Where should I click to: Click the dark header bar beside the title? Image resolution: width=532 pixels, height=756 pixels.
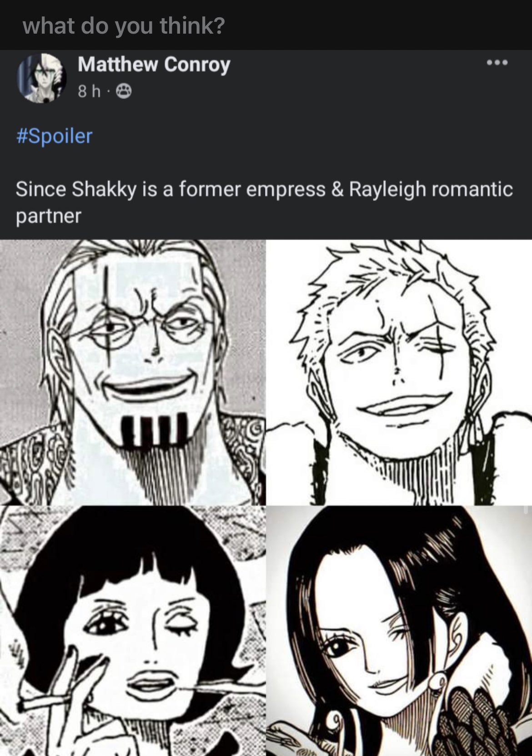pos(377,25)
